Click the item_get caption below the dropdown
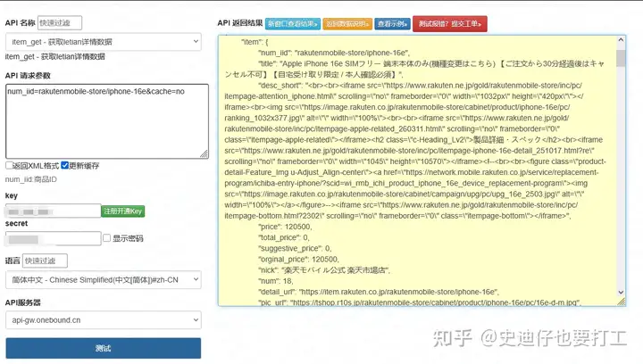The image size is (643, 364). (x=55, y=56)
